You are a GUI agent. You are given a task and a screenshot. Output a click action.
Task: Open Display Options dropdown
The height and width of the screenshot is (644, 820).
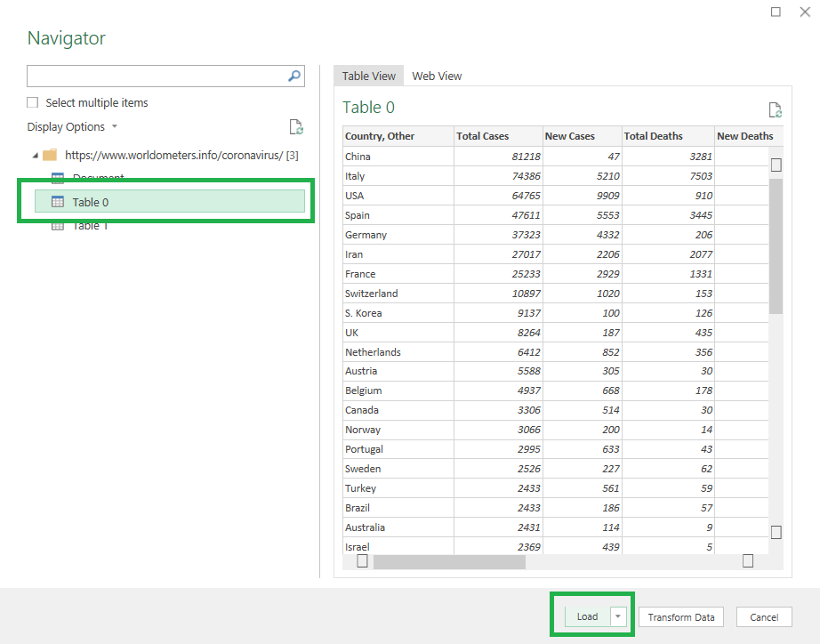tap(72, 126)
